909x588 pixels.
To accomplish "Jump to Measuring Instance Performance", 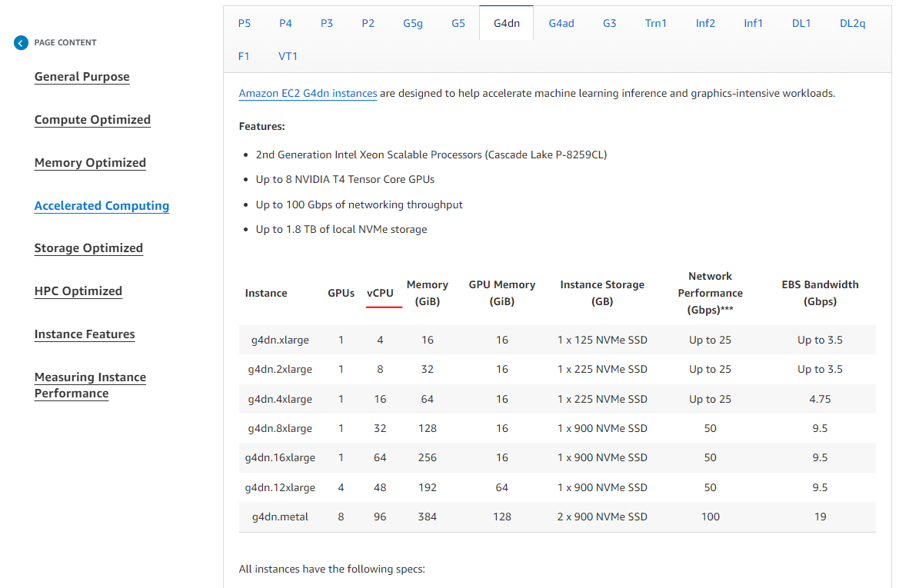I will click(x=90, y=385).
